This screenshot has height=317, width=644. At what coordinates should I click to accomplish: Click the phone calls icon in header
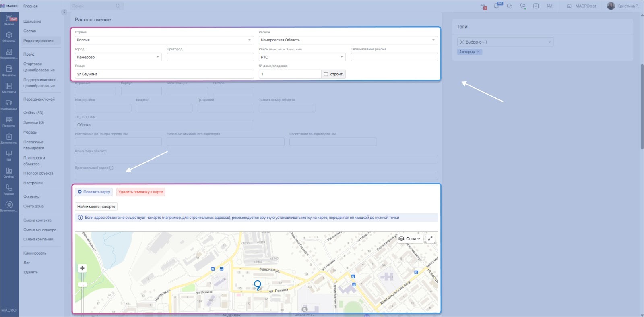523,6
